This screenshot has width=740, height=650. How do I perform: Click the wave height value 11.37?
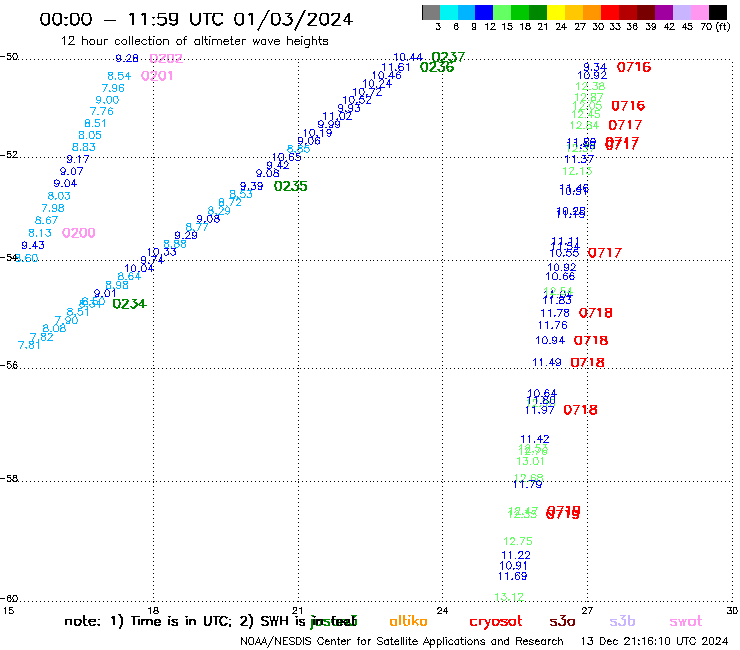[x=579, y=160]
